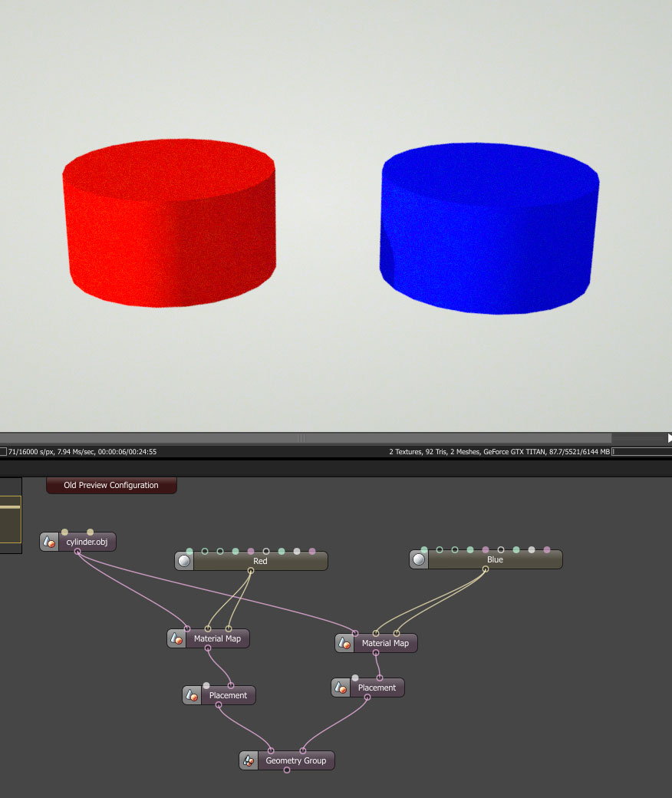The image size is (672, 798).
Task: Click the '87.7/5521/6144 MB' memory readout
Action: (579, 451)
